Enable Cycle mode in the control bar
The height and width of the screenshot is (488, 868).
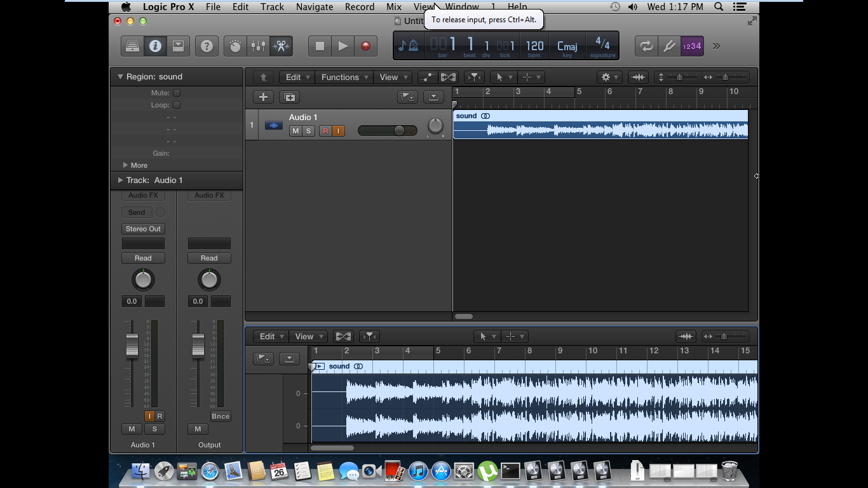coord(646,46)
